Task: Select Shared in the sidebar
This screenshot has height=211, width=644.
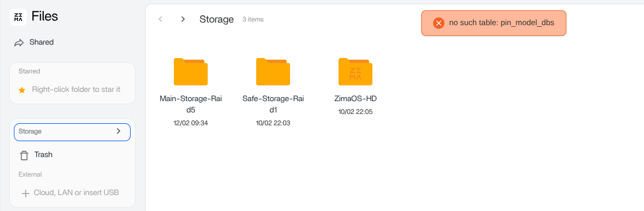Action: (42, 42)
